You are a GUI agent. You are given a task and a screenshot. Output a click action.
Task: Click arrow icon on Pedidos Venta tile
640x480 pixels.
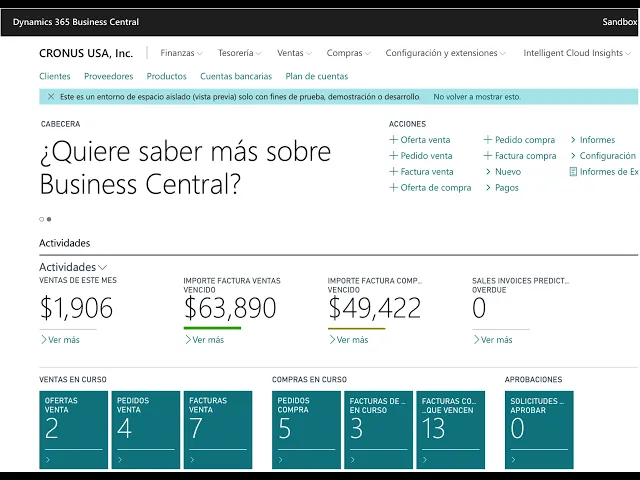[120, 460]
